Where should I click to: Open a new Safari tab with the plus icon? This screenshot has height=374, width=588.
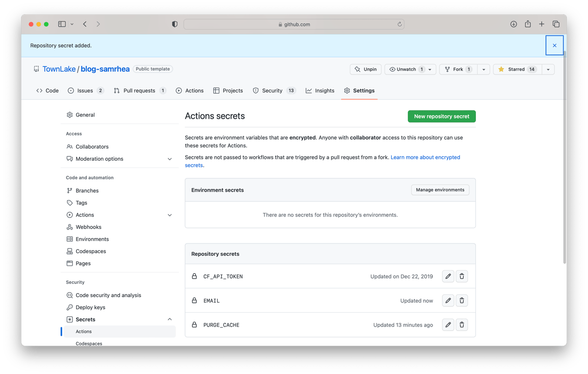pyautogui.click(x=542, y=23)
